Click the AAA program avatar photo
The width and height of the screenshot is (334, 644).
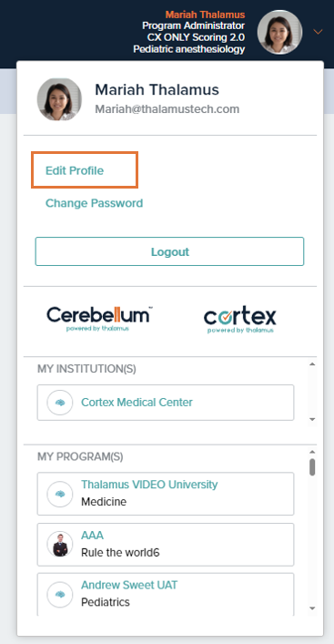pyautogui.click(x=60, y=544)
